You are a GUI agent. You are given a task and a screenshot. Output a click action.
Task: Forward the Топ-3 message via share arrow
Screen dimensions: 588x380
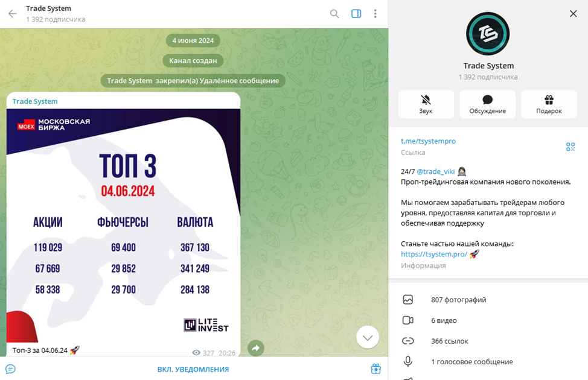coord(254,348)
